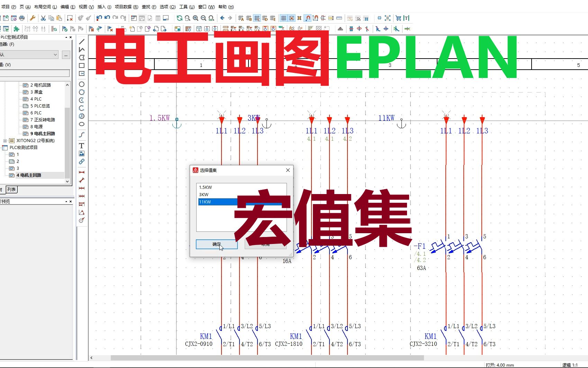Image resolution: width=588 pixels, height=368 pixels.
Task: Expand the XITONG2 (2号系统) tree node
Action: 5,140
